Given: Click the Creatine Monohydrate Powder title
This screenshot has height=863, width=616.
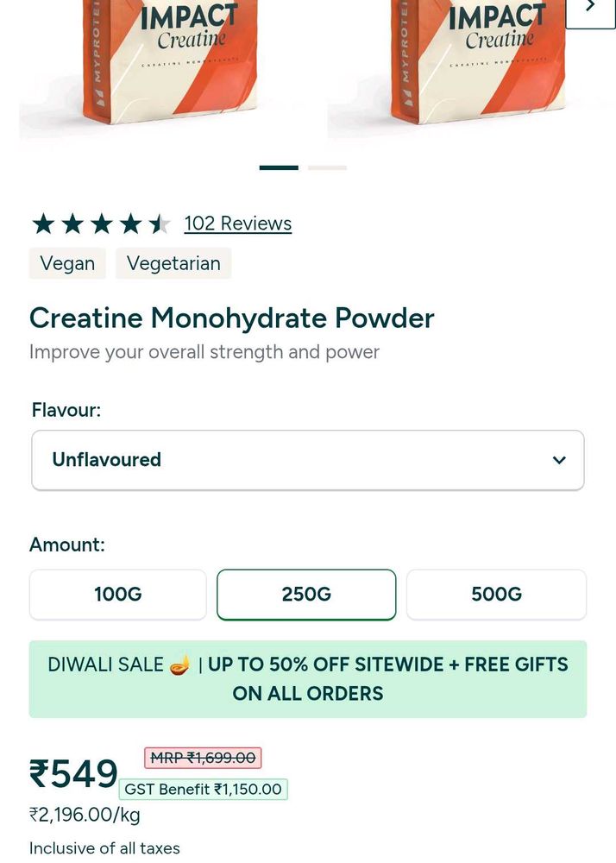Looking at the screenshot, I should [x=232, y=318].
